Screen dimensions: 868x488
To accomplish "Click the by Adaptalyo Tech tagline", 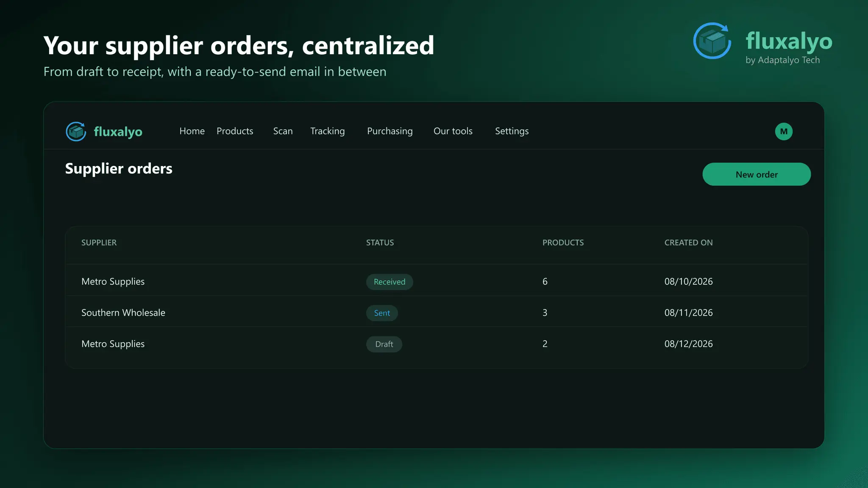I will point(782,60).
